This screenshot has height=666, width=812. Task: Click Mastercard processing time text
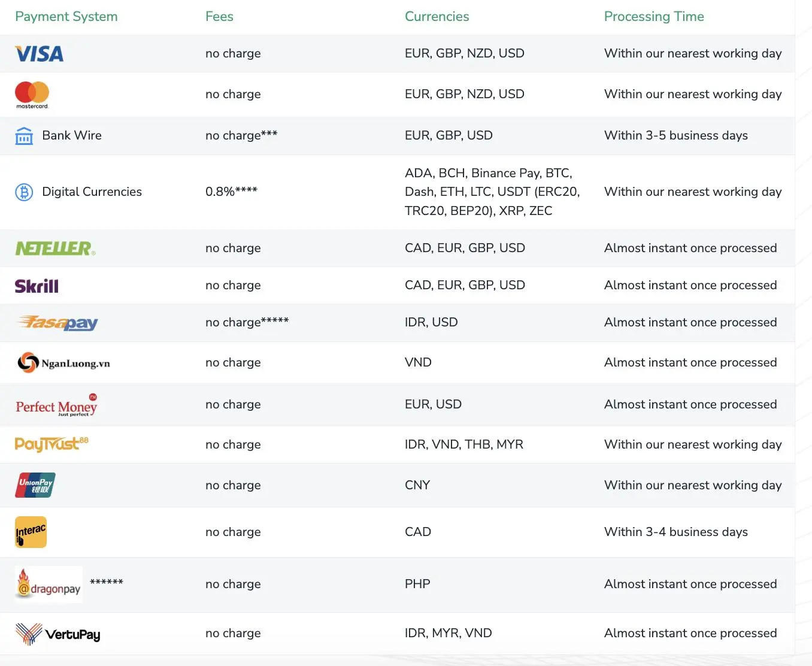coord(693,94)
